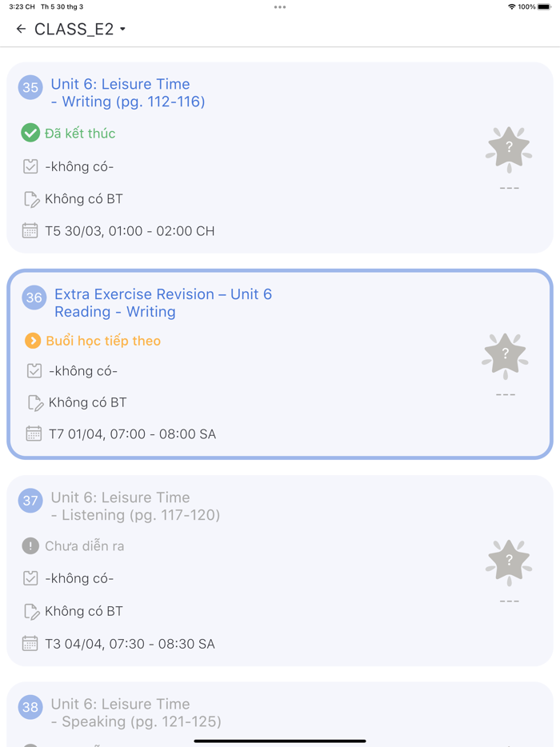Viewport: 560px width, 747px height.
Task: Click the star rating icon on lesson 35
Action: click(x=509, y=149)
